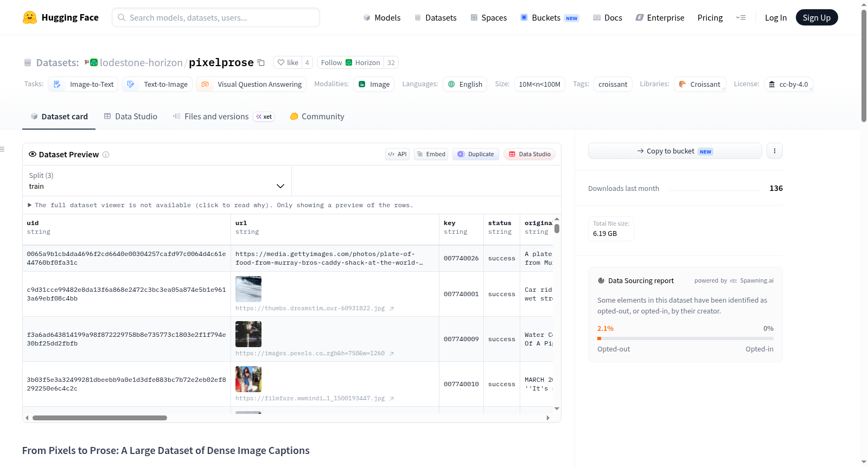
Task: Click the table horizontal scrollbar thumb
Action: pyautogui.click(x=100, y=418)
